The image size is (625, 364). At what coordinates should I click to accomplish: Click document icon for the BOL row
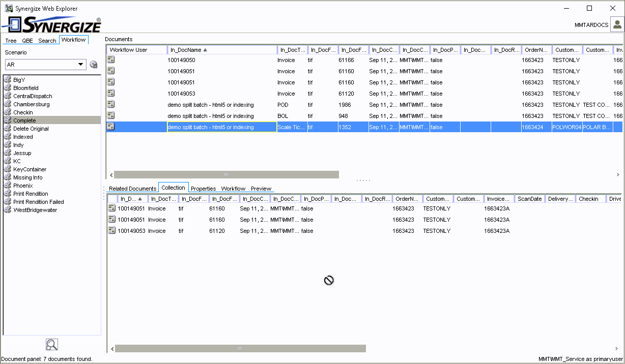click(x=111, y=115)
